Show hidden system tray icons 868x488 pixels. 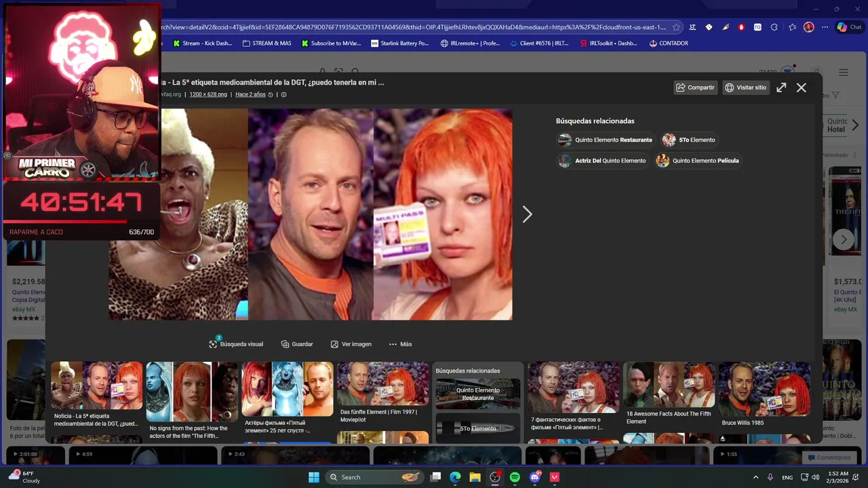pyautogui.click(x=755, y=477)
